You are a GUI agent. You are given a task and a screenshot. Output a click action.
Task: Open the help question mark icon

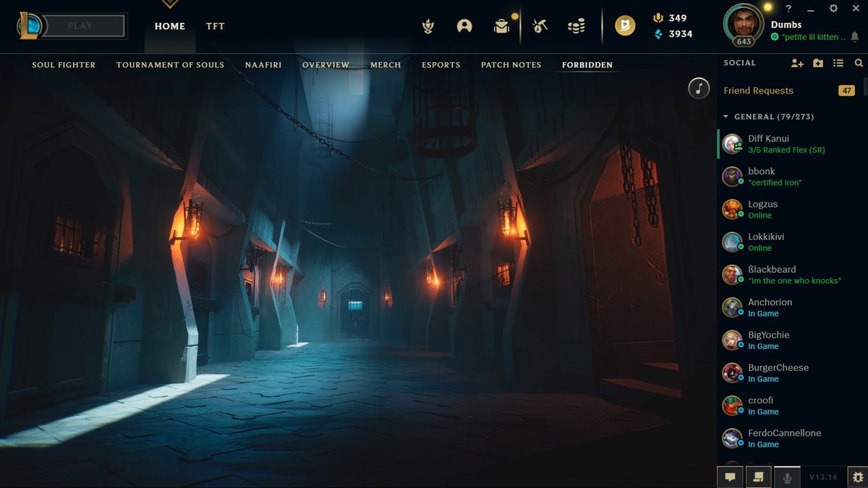pos(788,9)
